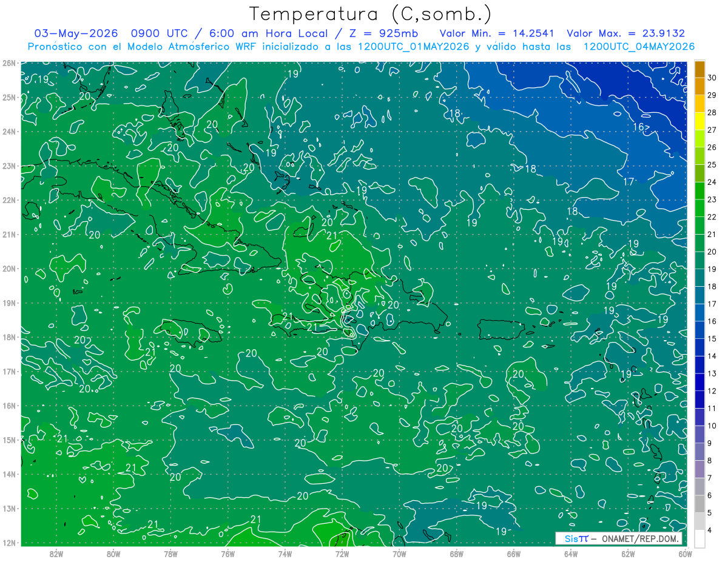Viewport: 728px width, 562px height.
Task: Click the Temperatura (C,somb.) title
Action: point(371,13)
